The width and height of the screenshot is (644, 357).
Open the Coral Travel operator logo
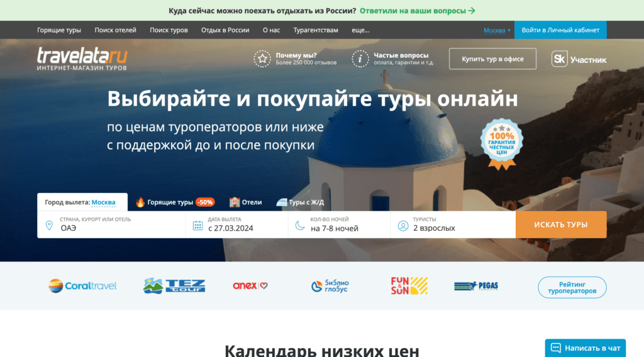point(82,286)
